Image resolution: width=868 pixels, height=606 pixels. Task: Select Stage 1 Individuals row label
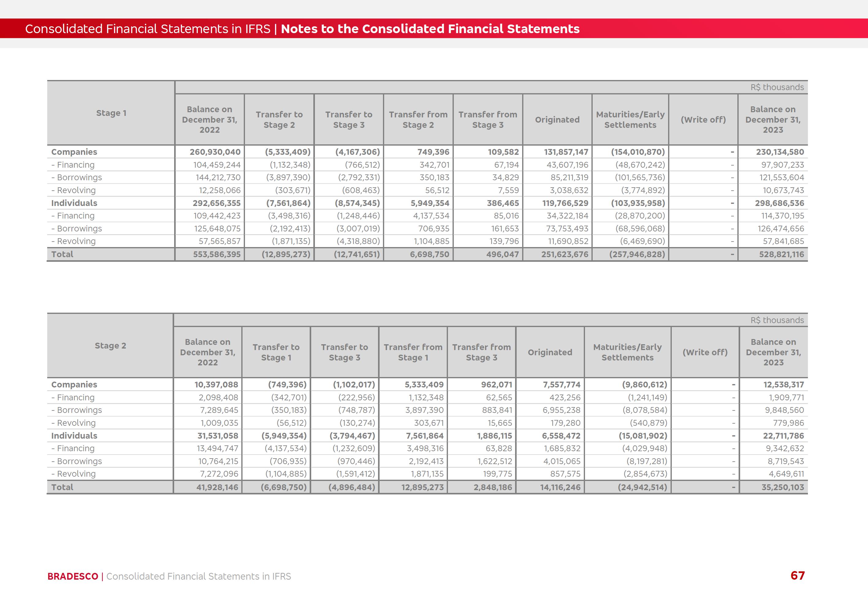(74, 203)
